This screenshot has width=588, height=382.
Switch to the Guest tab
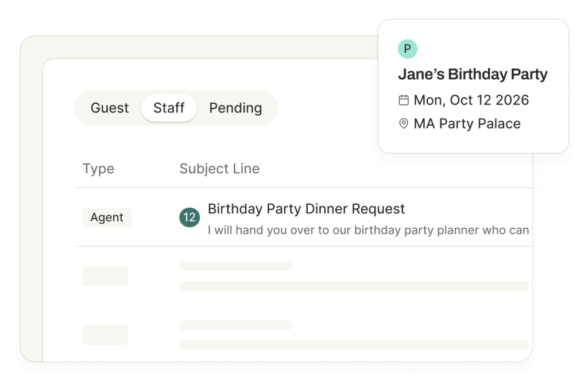[110, 108]
